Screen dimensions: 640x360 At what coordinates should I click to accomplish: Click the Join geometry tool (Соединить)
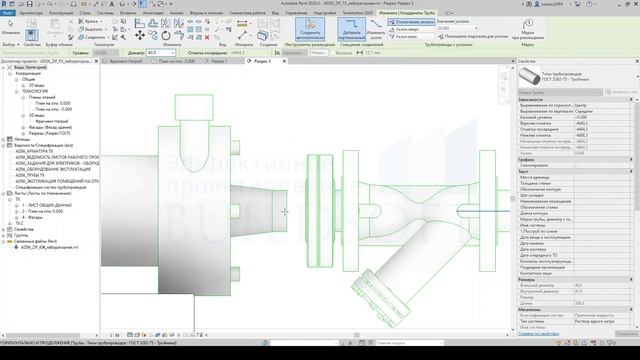coord(92,37)
